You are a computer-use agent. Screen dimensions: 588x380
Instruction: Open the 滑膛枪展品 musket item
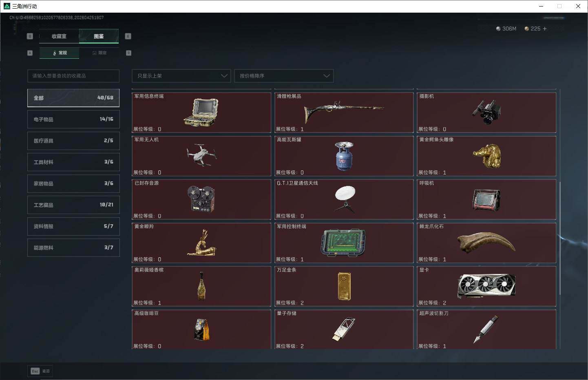pyautogui.click(x=344, y=113)
